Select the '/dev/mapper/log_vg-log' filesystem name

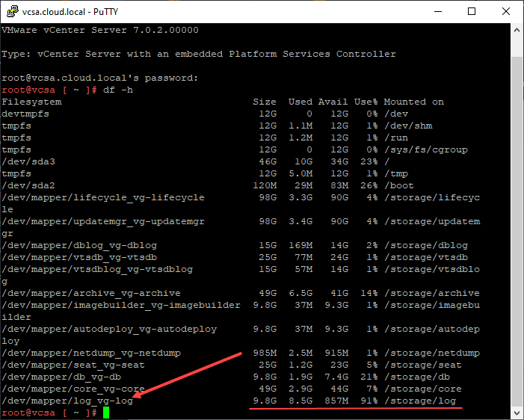[67, 401]
